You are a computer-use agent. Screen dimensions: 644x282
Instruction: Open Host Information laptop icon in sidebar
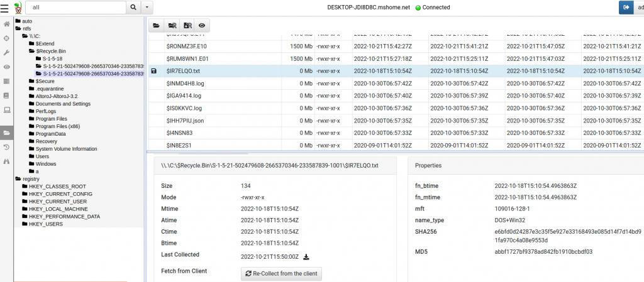coord(6,110)
